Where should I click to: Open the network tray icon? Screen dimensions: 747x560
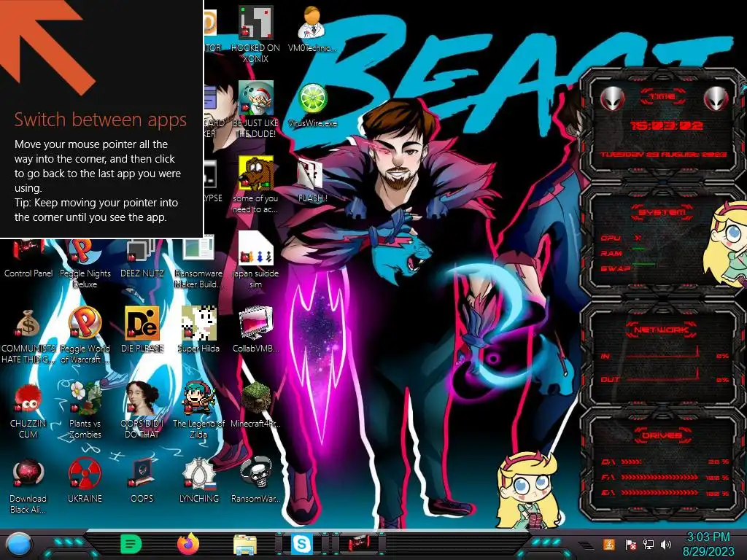click(649, 544)
